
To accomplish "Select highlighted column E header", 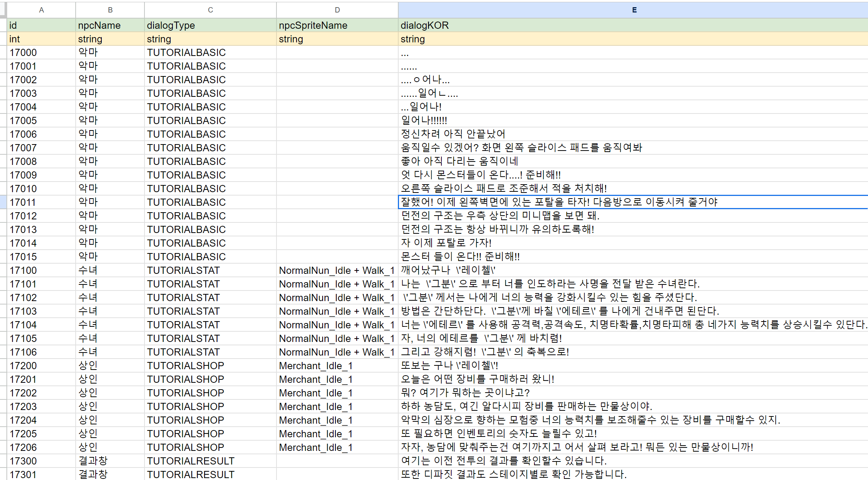I will 634,10.
